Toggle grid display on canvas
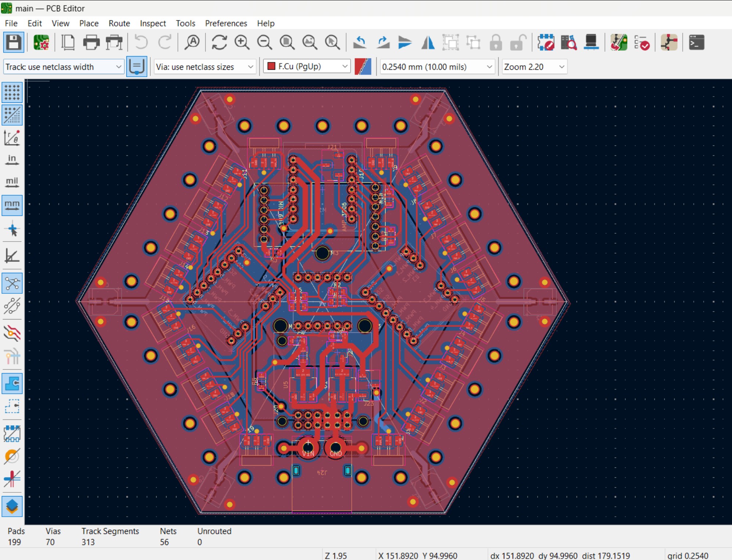732x560 pixels. coord(12,92)
